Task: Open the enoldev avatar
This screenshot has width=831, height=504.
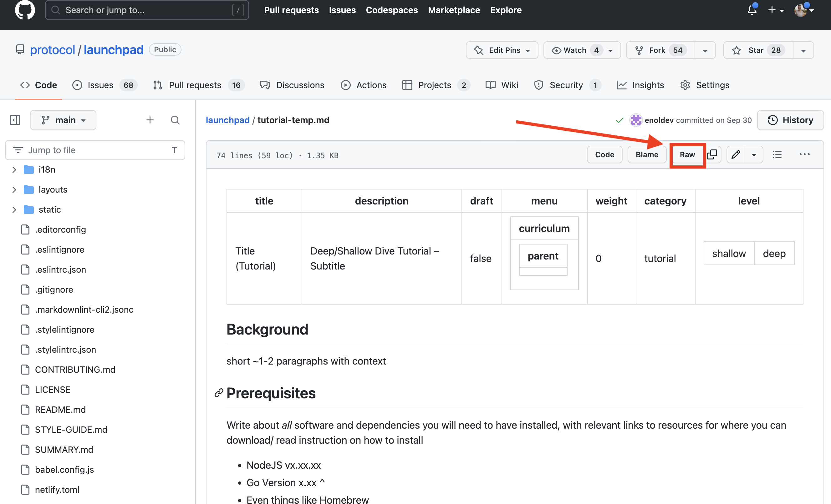Action: [x=636, y=120]
